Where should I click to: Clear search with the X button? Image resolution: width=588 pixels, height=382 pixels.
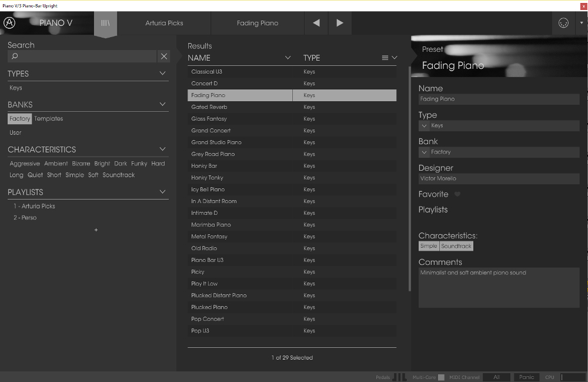(x=164, y=57)
